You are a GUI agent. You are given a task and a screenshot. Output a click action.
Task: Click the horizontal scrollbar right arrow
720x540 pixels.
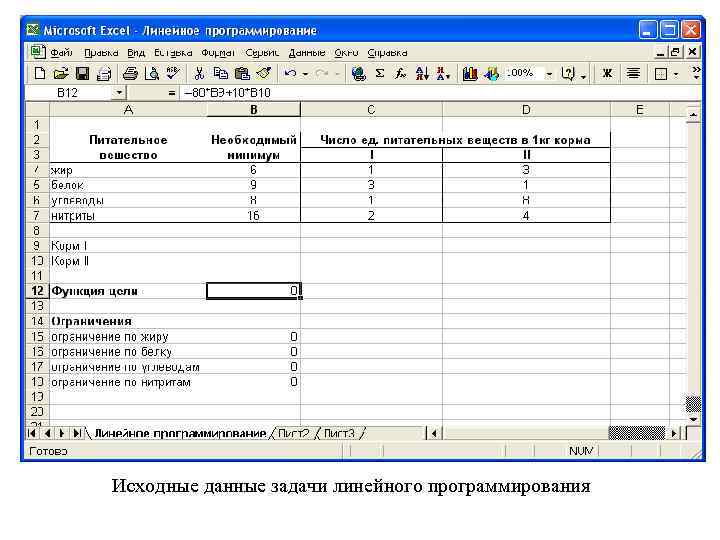coord(674,433)
